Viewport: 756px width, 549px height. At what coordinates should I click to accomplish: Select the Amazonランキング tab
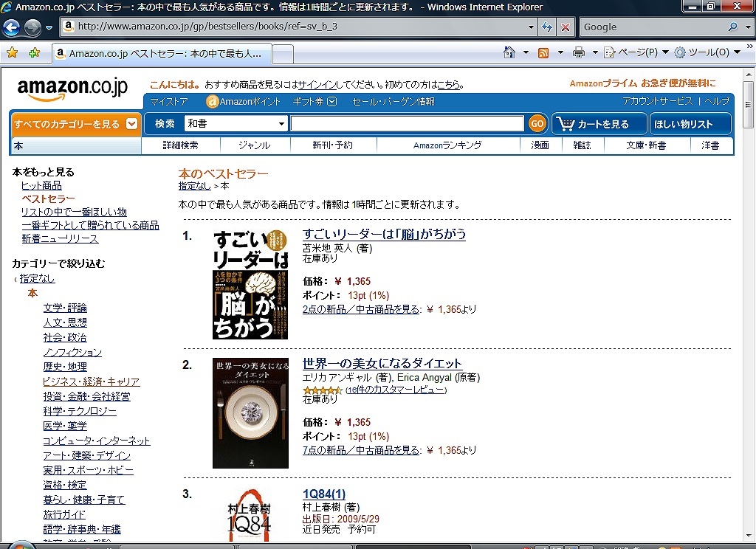[447, 145]
